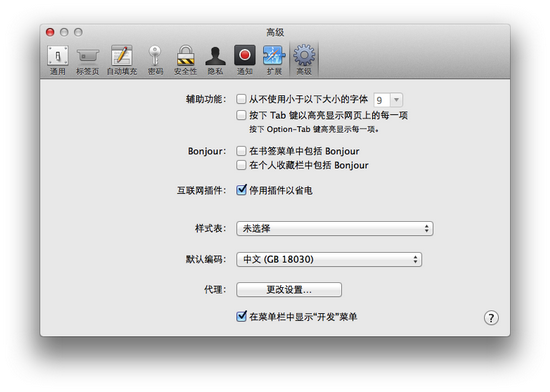Click the 互联网插件 label
The width and height of the screenshot is (550, 392).
pyautogui.click(x=201, y=190)
